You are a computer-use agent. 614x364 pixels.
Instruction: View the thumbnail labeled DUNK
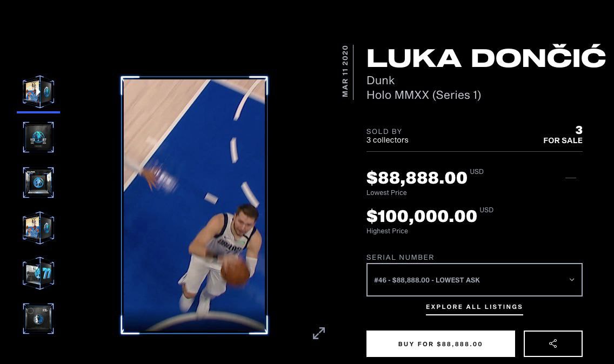[38, 183]
